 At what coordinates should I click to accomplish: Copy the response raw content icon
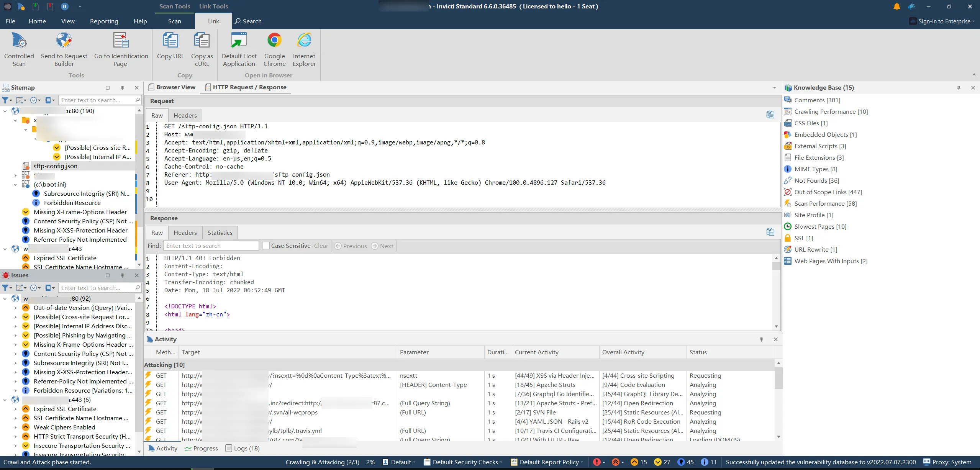(x=770, y=232)
